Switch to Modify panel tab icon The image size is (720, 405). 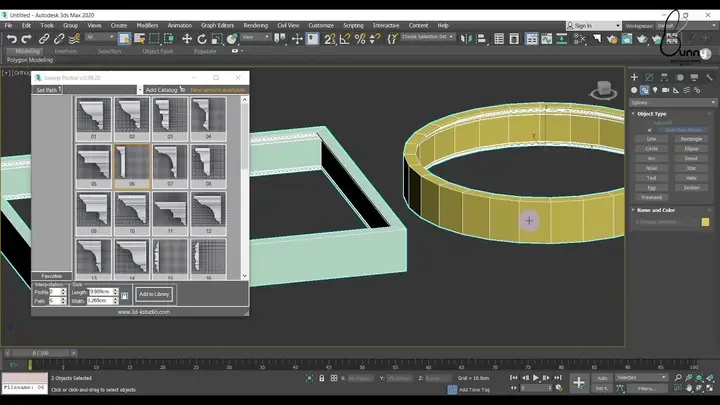coord(649,77)
